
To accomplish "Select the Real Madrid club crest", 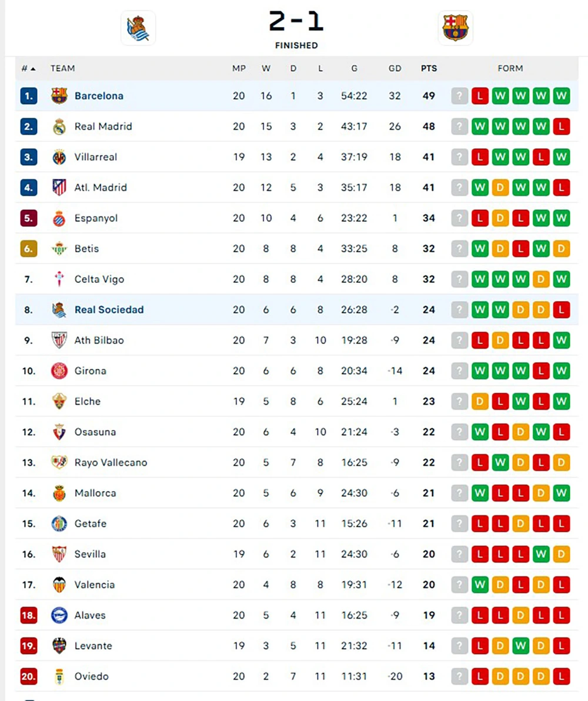I will [59, 126].
